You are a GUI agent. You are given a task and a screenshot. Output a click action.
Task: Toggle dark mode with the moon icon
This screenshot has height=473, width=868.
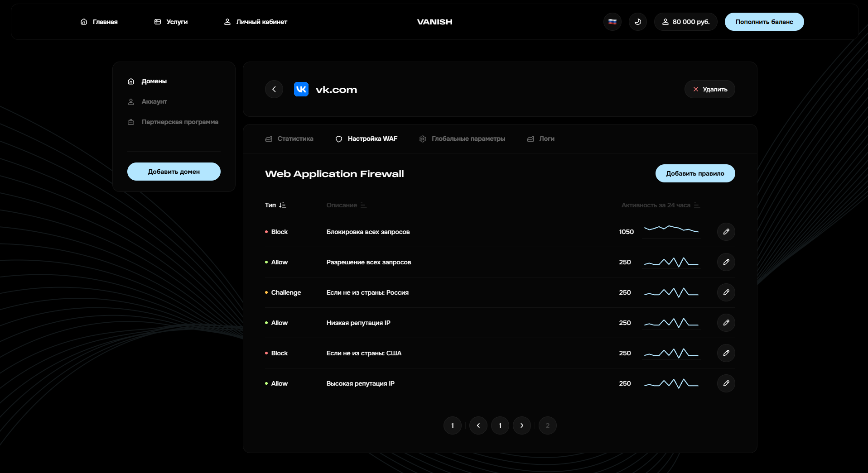click(637, 21)
